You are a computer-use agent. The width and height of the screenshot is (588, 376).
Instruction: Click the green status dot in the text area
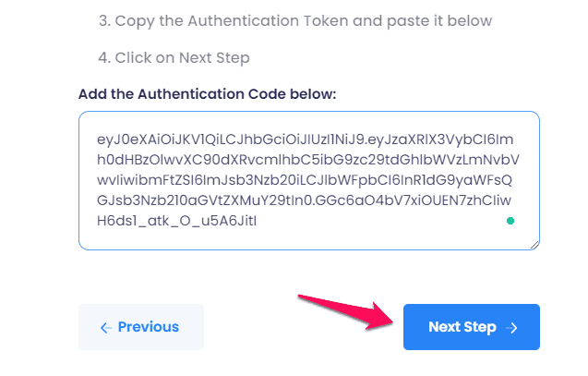(510, 222)
